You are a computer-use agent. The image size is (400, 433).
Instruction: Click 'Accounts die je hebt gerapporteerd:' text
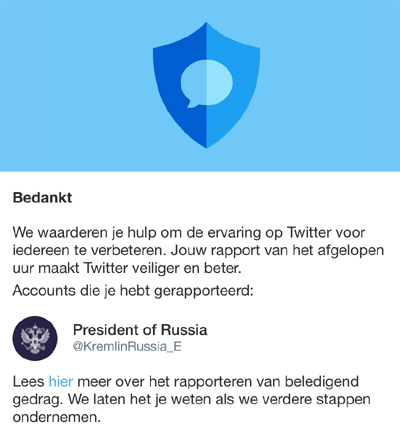[x=133, y=291]
